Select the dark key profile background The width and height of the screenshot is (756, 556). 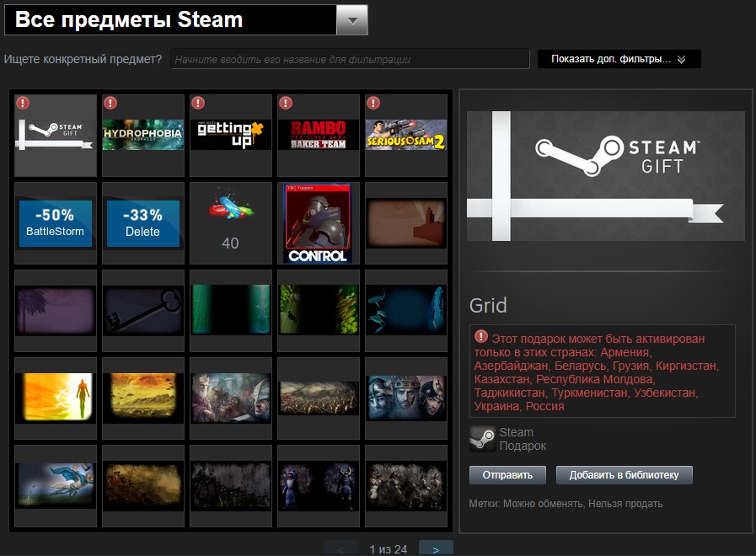point(143,311)
